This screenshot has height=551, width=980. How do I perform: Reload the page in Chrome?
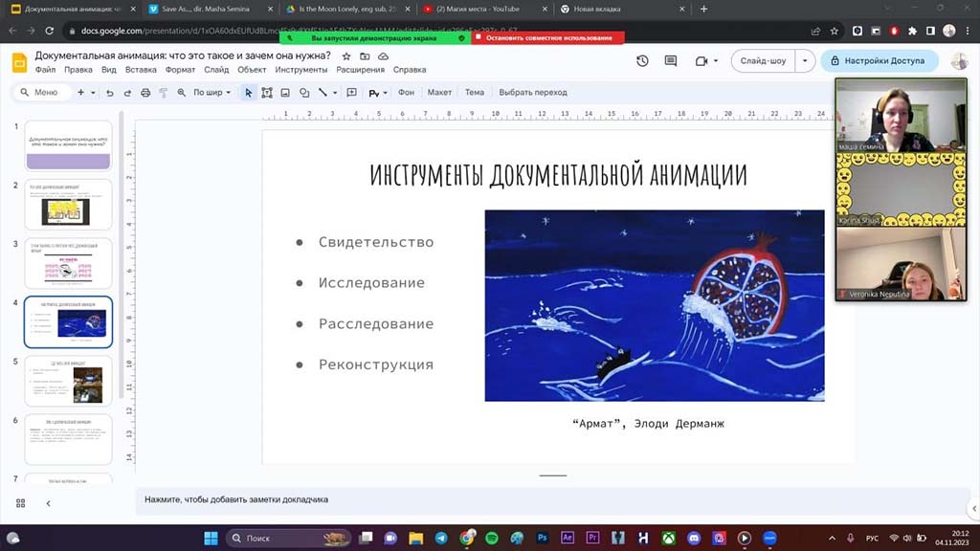(x=50, y=30)
